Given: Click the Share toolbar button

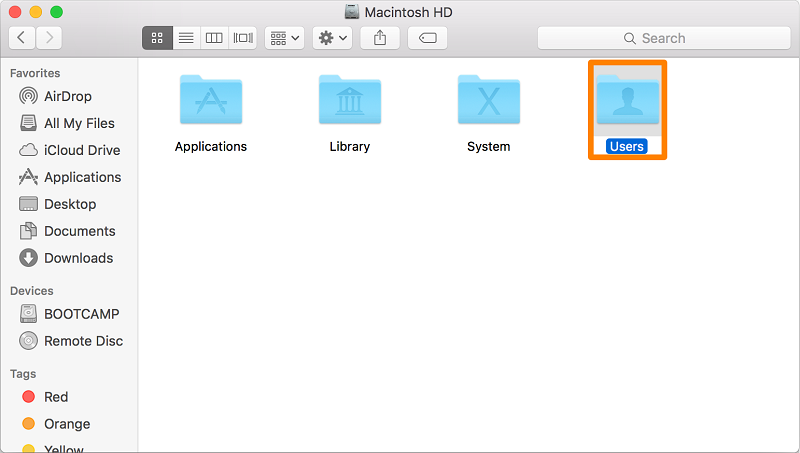Looking at the screenshot, I should [x=380, y=38].
